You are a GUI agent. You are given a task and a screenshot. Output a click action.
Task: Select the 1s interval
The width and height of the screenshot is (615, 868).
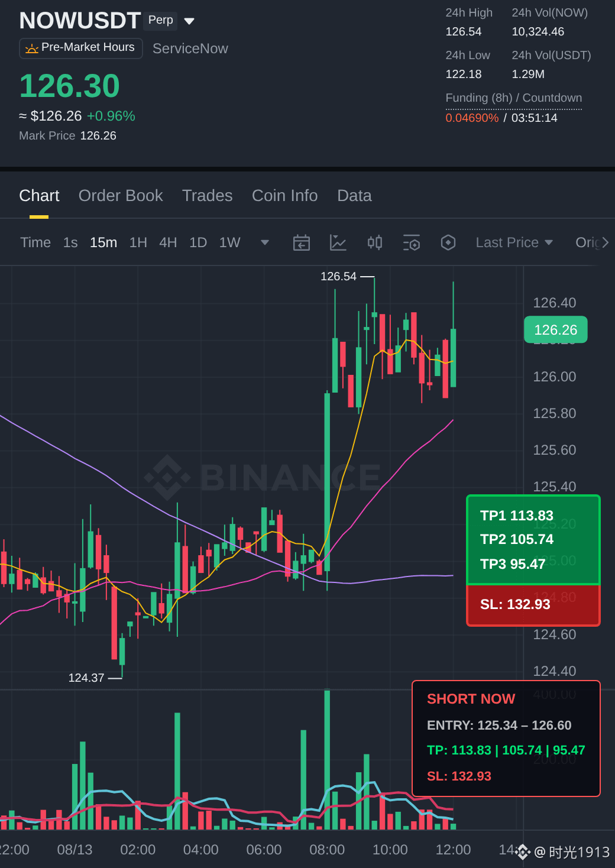[70, 242]
